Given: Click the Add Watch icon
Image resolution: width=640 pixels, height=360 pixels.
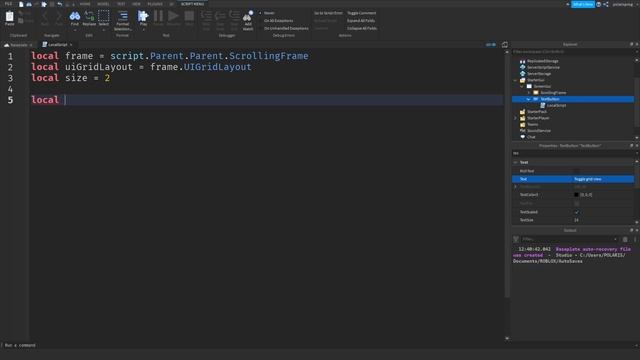Looking at the screenshot, I should coord(248,16).
